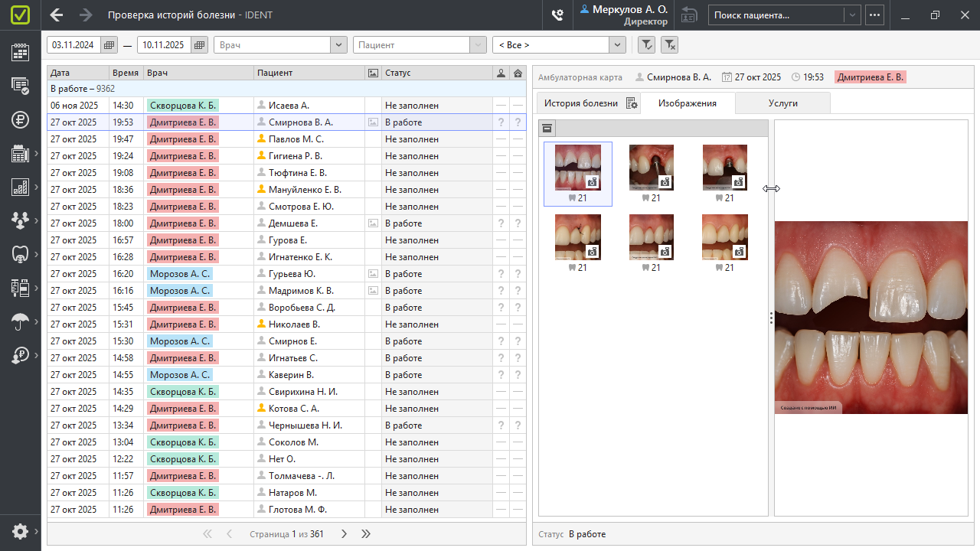Open the reports chart sidebar icon
Screen dimensions: 980x551
(x=20, y=187)
